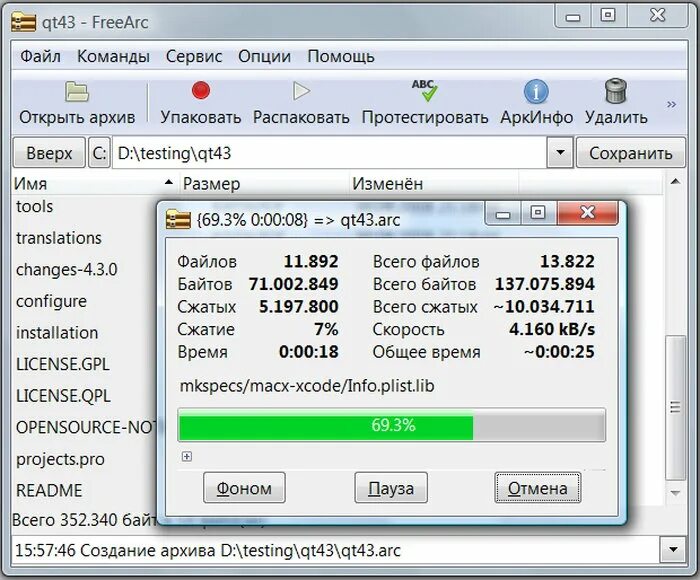
Task: Click the Скорость 4.160 kB/s value
Action: 552,330
